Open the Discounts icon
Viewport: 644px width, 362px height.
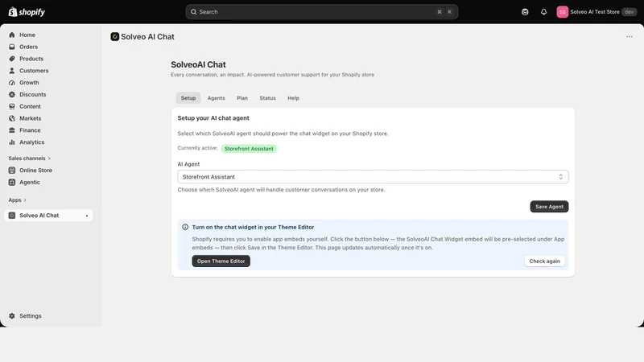[12, 94]
